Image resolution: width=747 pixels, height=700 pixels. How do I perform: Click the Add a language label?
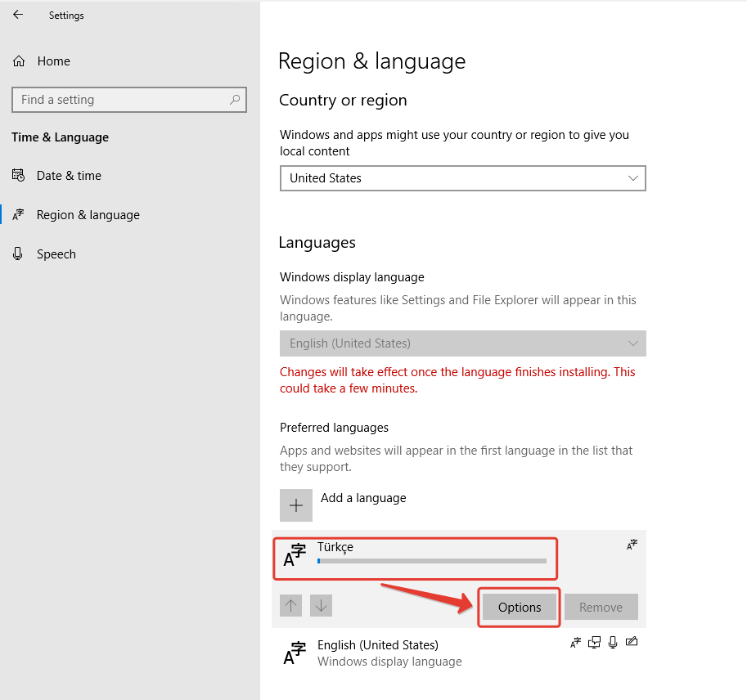tap(363, 498)
